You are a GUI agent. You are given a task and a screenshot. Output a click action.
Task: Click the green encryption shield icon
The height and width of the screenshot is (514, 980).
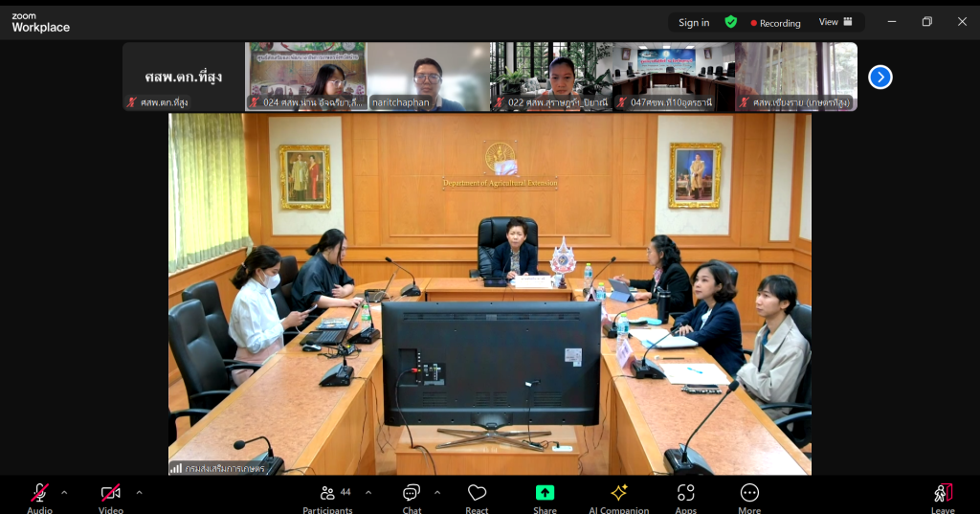(731, 22)
